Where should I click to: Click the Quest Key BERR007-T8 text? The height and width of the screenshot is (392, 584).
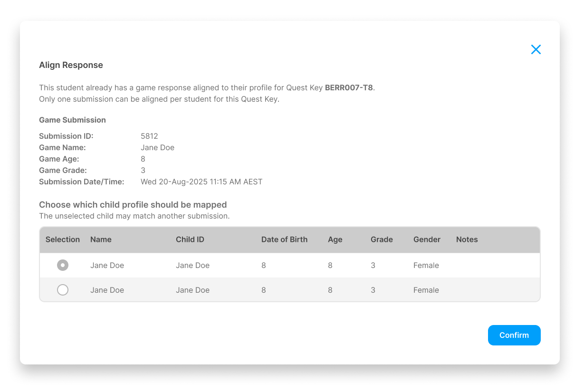(350, 87)
